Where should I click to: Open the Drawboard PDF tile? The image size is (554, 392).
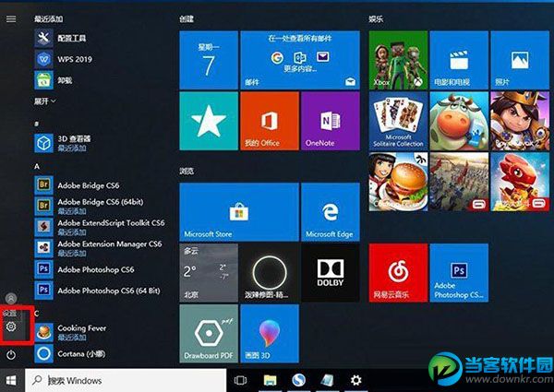click(209, 333)
